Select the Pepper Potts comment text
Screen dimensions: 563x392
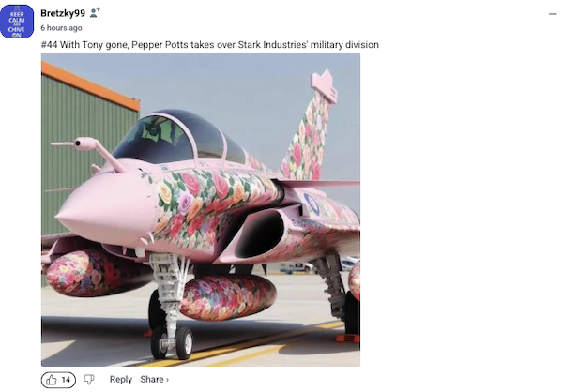tap(209, 45)
